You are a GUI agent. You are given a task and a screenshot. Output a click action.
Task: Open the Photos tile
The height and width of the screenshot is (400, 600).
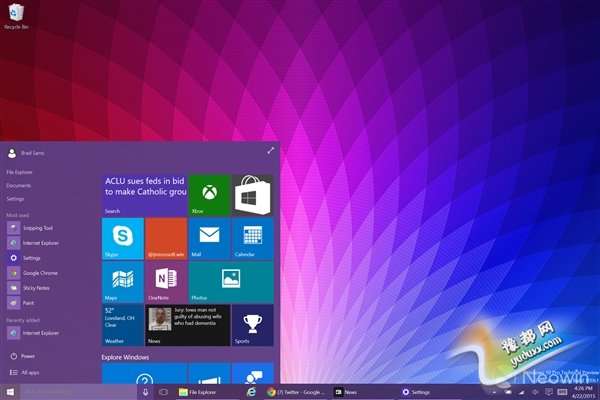pos(231,281)
